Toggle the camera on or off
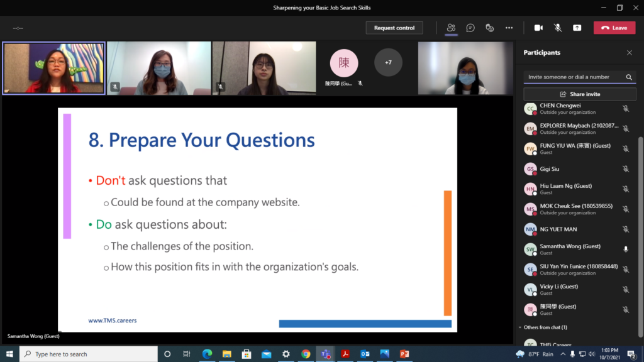The width and height of the screenshot is (644, 362). 538,28
